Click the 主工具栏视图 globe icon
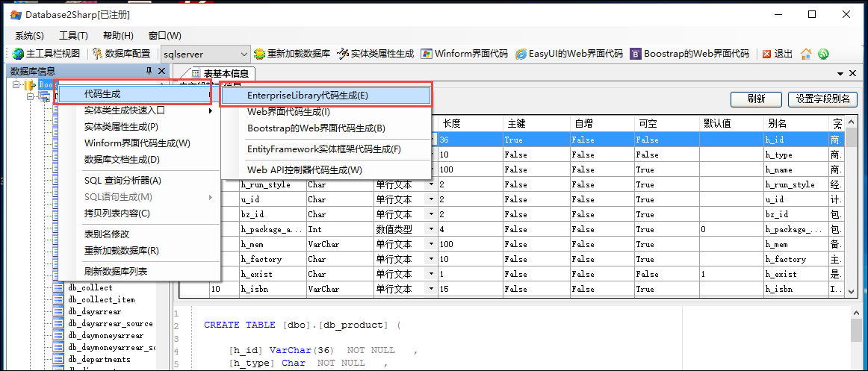The width and height of the screenshot is (868, 371). point(18,54)
